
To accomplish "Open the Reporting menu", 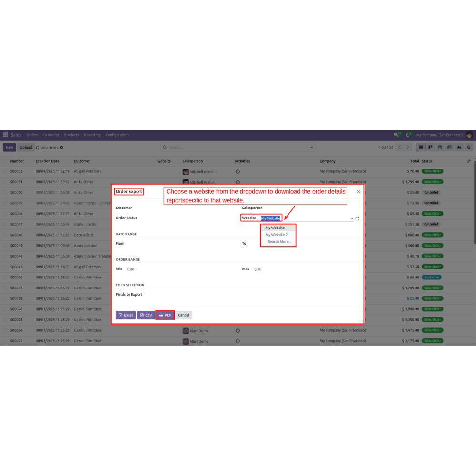I will pyautogui.click(x=92, y=135).
